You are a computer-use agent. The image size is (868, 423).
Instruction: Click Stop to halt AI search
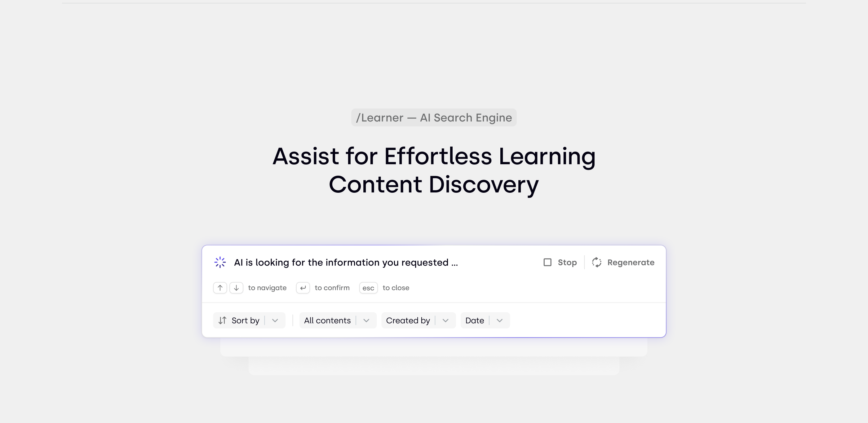[x=560, y=262]
